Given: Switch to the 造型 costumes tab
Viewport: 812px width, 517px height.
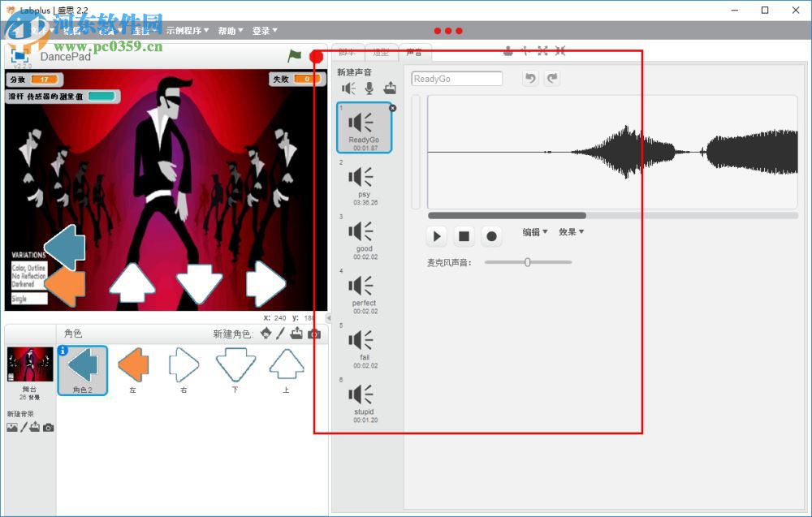Looking at the screenshot, I should click(381, 52).
